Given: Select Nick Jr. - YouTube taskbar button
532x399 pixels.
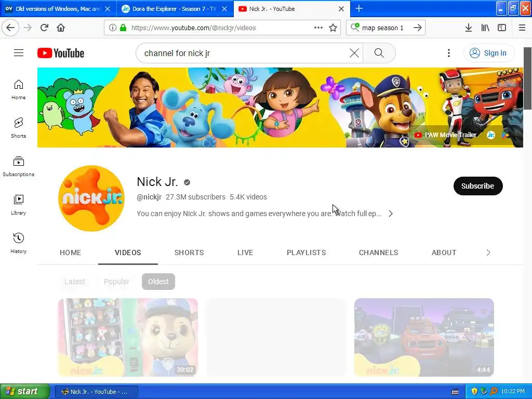Looking at the screenshot, I should (x=96, y=392).
